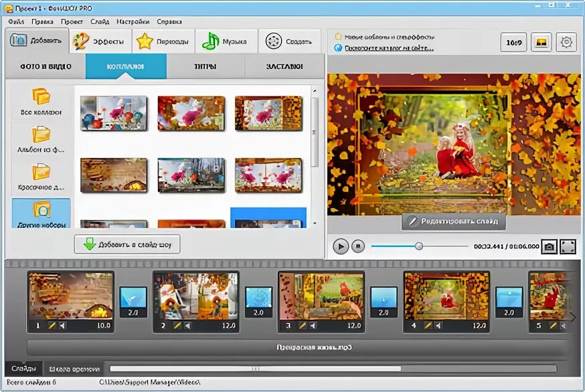This screenshot has width=585, height=392.
Task: Switch to the Музыка tab with note icon
Action: tap(226, 41)
